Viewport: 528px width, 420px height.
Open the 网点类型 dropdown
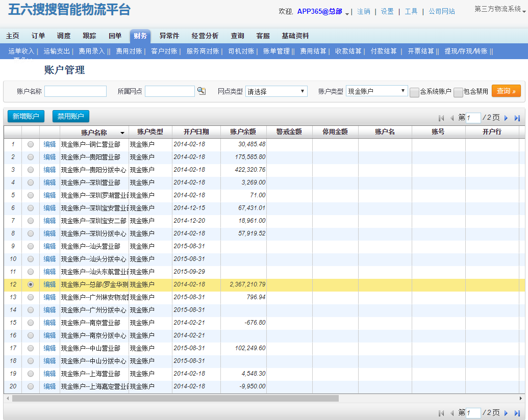coord(276,91)
